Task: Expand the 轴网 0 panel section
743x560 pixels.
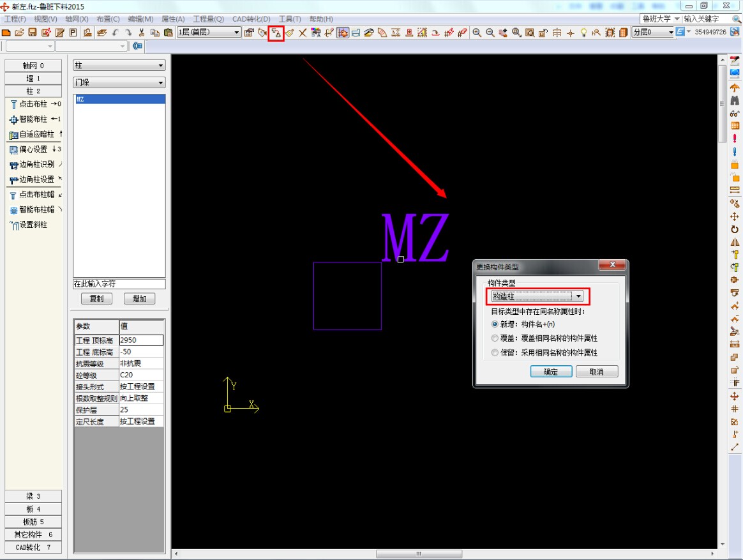Action: coord(33,65)
